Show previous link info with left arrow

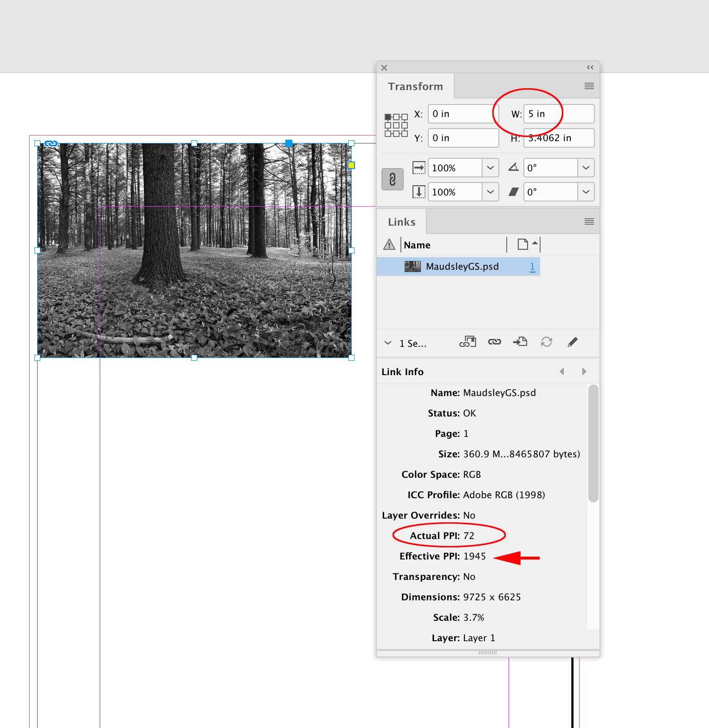click(562, 371)
